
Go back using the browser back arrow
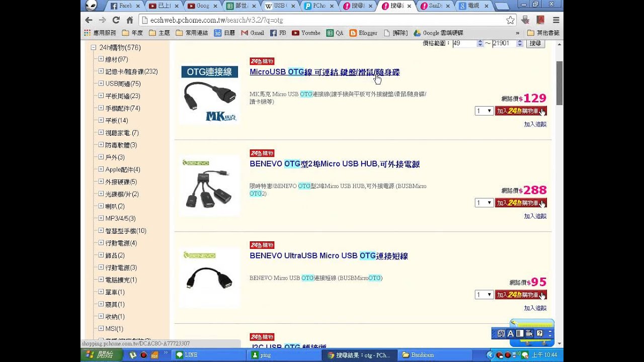pyautogui.click(x=89, y=20)
